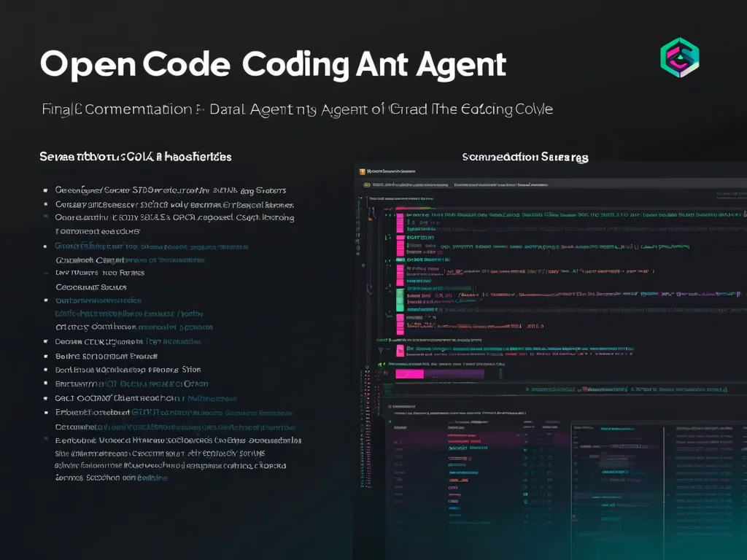747x560 pixels.
Task: Click the orange app icon in the code window title bar
Action: (x=362, y=171)
